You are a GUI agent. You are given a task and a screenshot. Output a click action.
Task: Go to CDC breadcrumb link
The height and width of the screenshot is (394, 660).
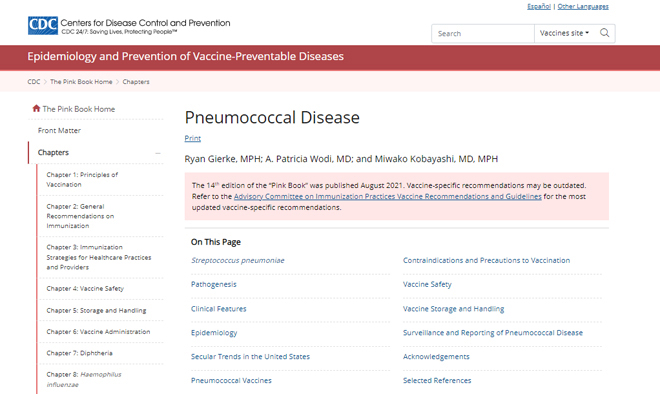pos(34,82)
